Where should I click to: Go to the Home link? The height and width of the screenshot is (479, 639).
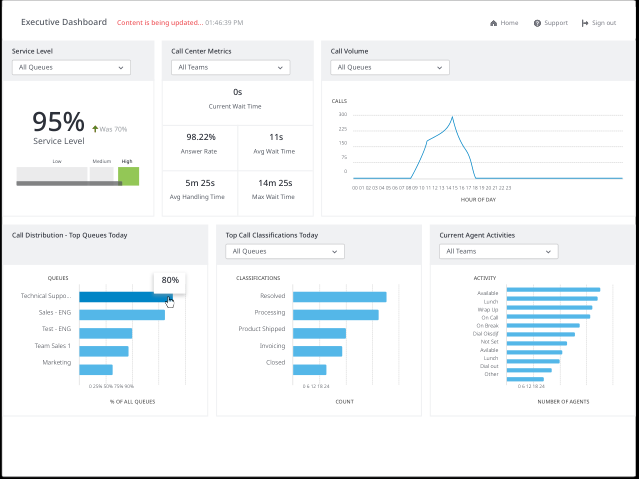point(509,22)
